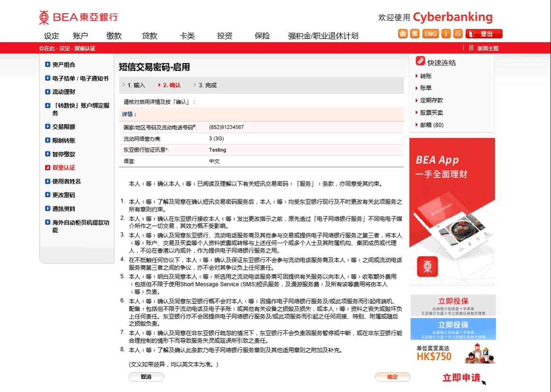
Task: Open 电子结单 / 电子通知书 in sidebar
Action: coord(80,78)
